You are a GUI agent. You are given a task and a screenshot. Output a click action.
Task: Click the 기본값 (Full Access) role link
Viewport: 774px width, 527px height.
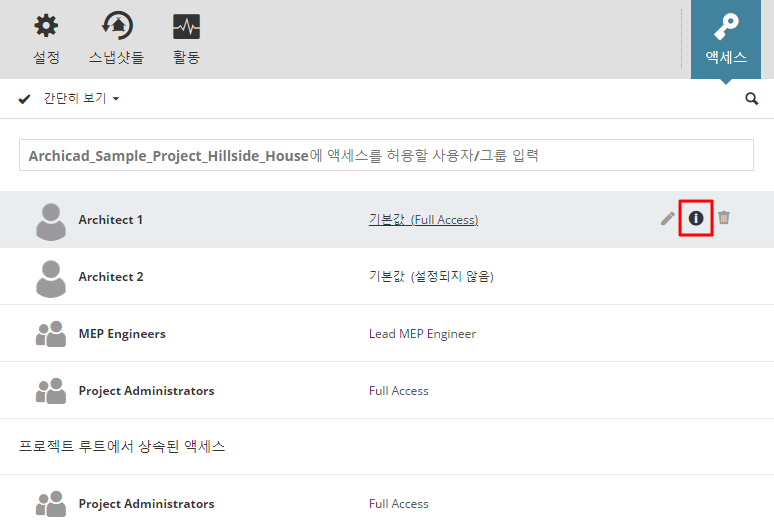click(x=423, y=219)
